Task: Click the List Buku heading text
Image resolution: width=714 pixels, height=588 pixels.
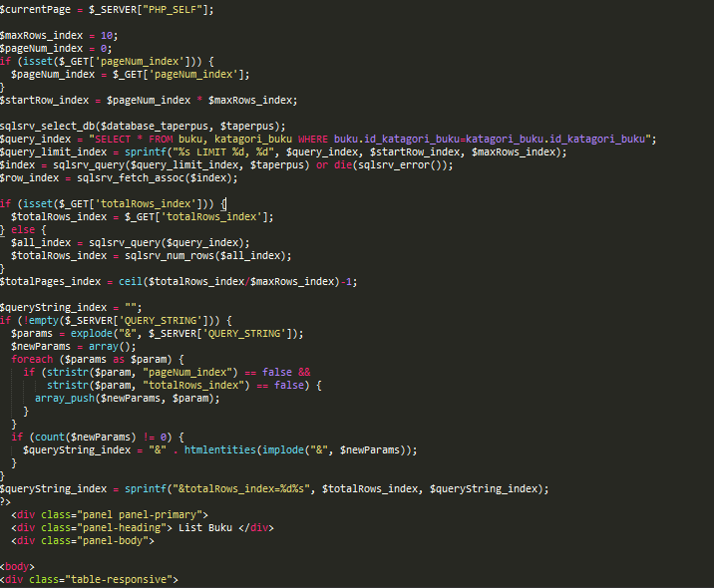Action: pyautogui.click(x=205, y=527)
